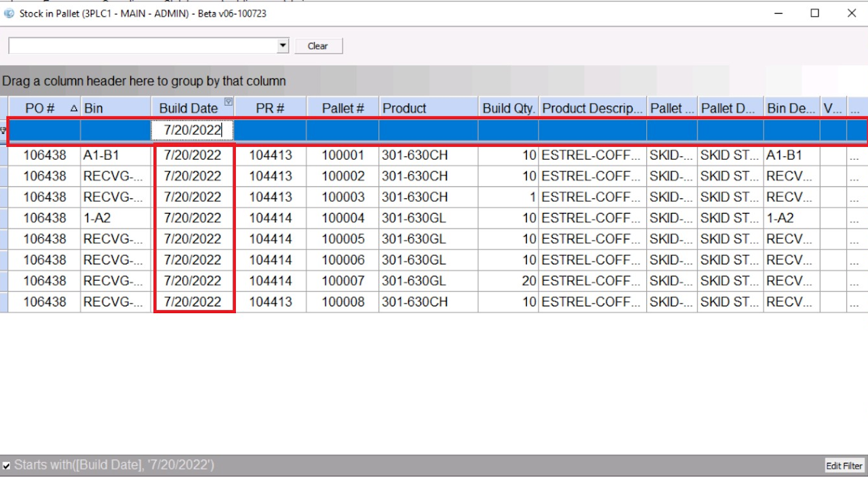This screenshot has width=868, height=477.
Task: Click the Build Date column filter icon
Action: pyautogui.click(x=229, y=102)
